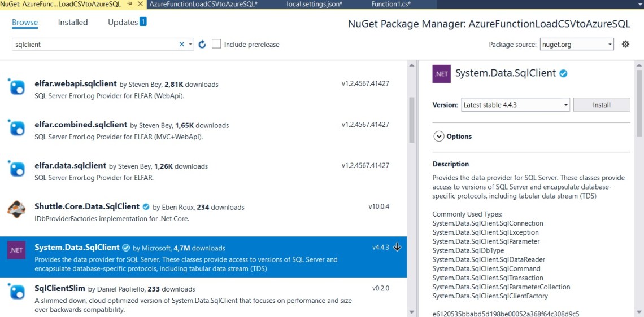Image resolution: width=644 pixels, height=317 pixels.
Task: Select the elfar.combined.sqlclient package
Action: [x=203, y=131]
